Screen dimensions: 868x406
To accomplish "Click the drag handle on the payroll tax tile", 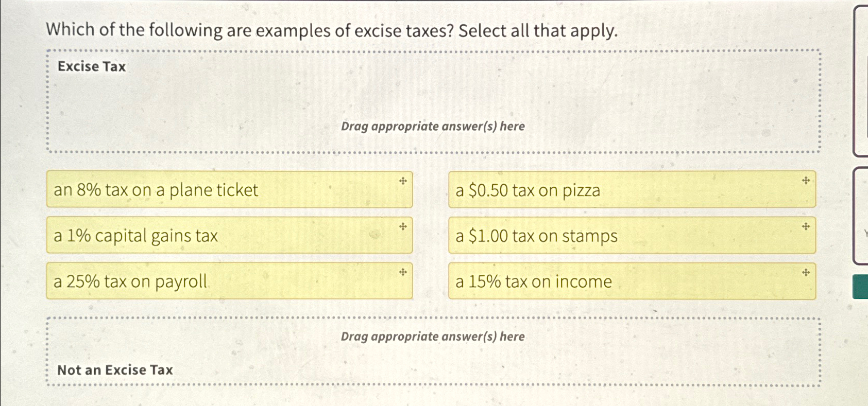I will 402,272.
